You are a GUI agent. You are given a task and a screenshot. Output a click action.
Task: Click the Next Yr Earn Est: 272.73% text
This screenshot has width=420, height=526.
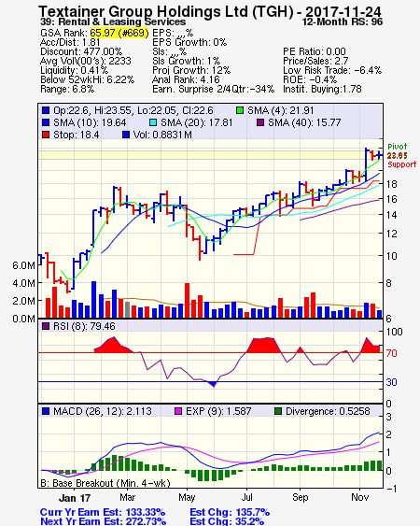pos(104,521)
